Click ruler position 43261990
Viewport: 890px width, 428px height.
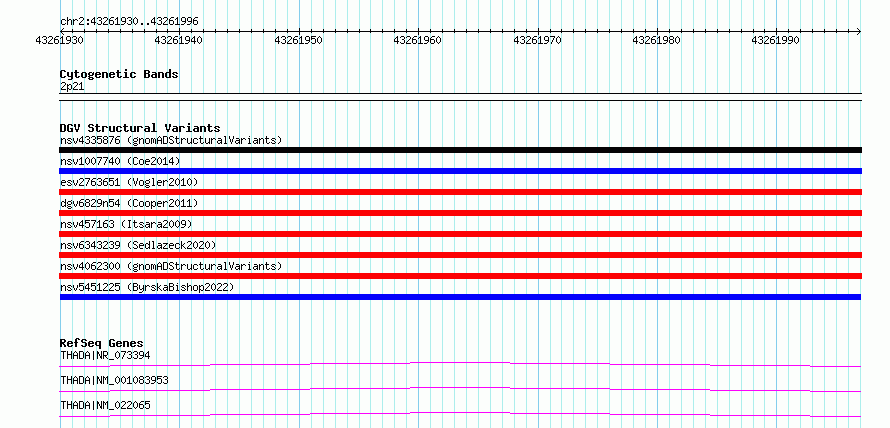[776, 40]
